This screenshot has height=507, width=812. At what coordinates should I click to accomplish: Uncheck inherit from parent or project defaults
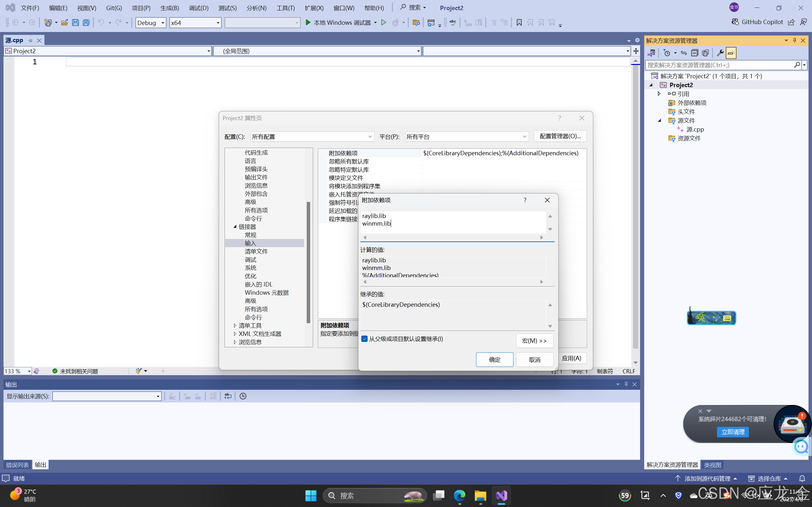[x=364, y=339]
